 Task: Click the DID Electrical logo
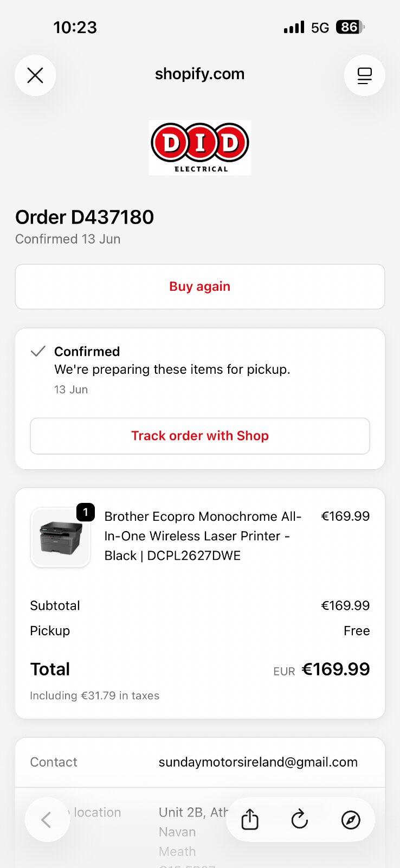point(200,148)
